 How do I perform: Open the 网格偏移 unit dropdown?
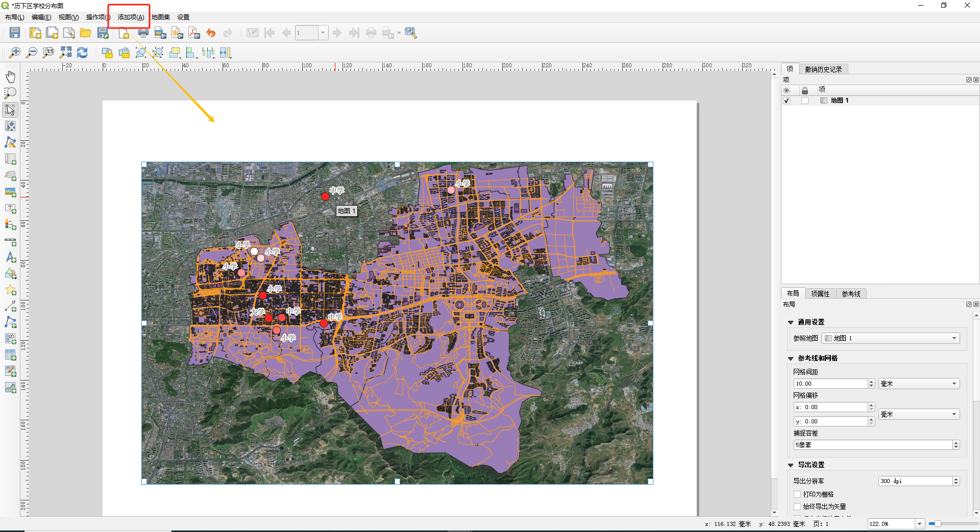tap(919, 414)
